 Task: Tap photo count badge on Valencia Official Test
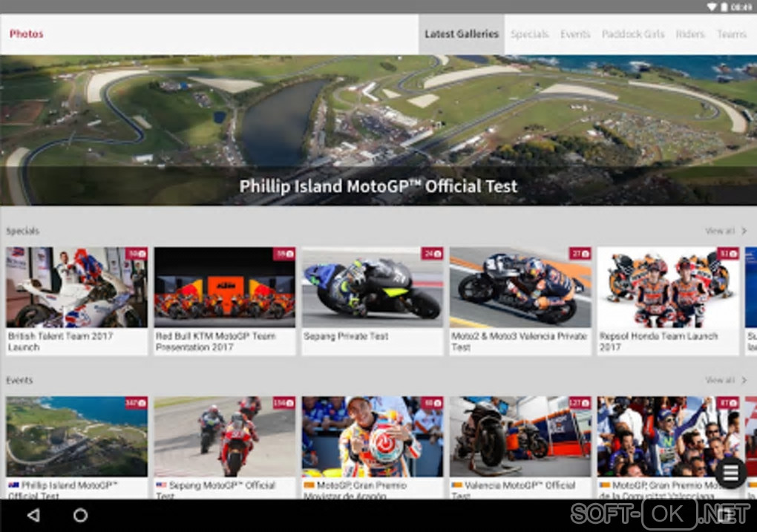(580, 403)
